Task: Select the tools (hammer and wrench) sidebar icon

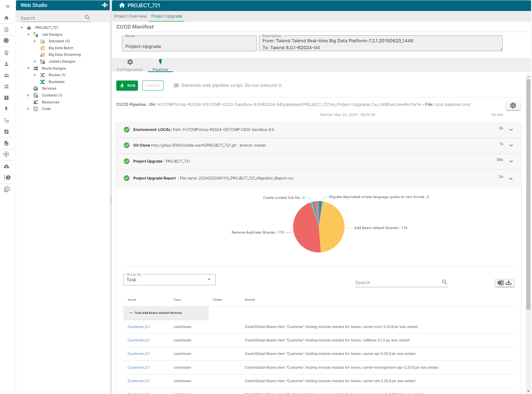Action: point(7,86)
